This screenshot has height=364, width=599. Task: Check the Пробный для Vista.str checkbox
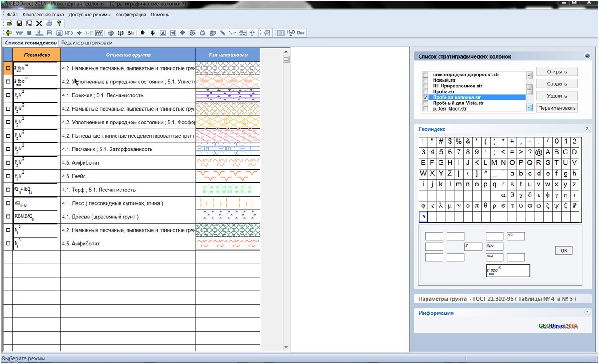point(426,103)
